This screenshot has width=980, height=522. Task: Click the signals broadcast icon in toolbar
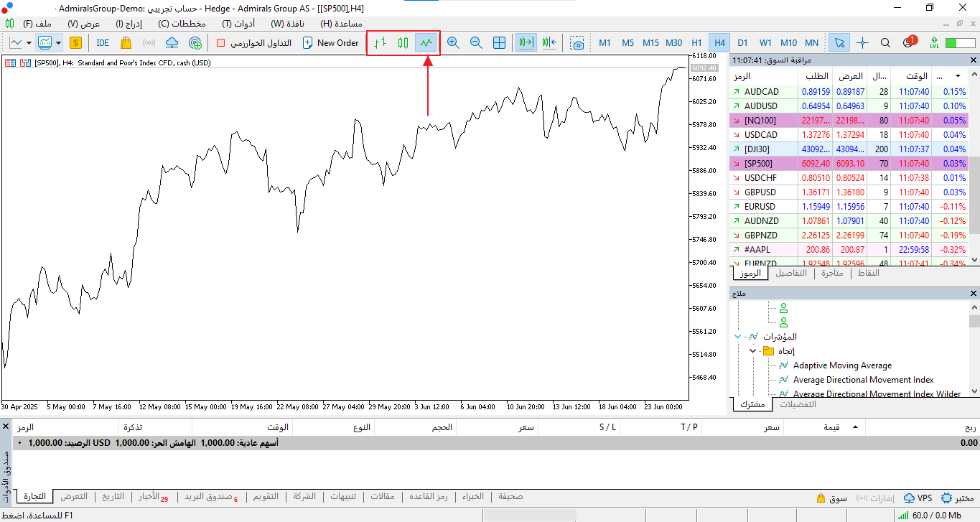pyautogui.click(x=149, y=43)
